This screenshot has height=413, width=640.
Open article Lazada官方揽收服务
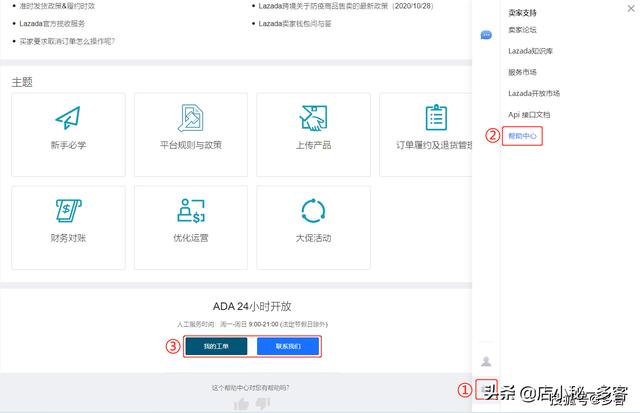point(52,24)
